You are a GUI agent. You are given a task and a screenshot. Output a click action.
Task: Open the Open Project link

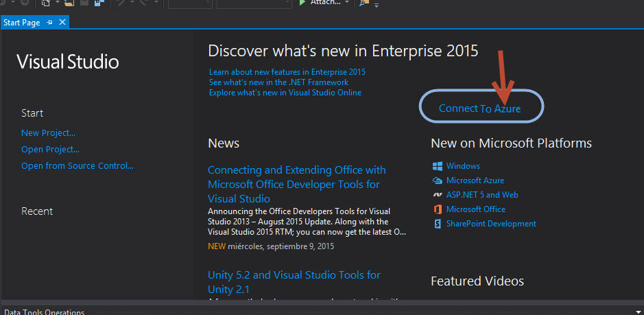click(50, 149)
